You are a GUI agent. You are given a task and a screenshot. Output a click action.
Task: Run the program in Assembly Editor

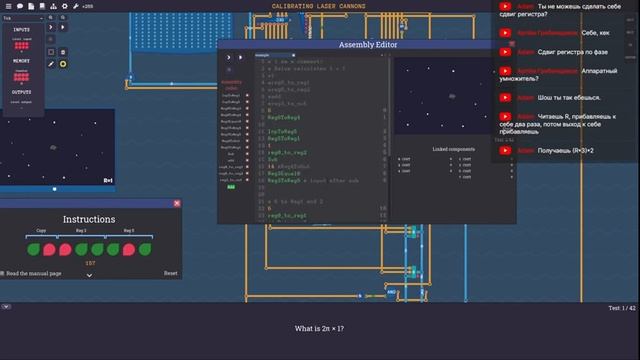pyautogui.click(x=240, y=58)
